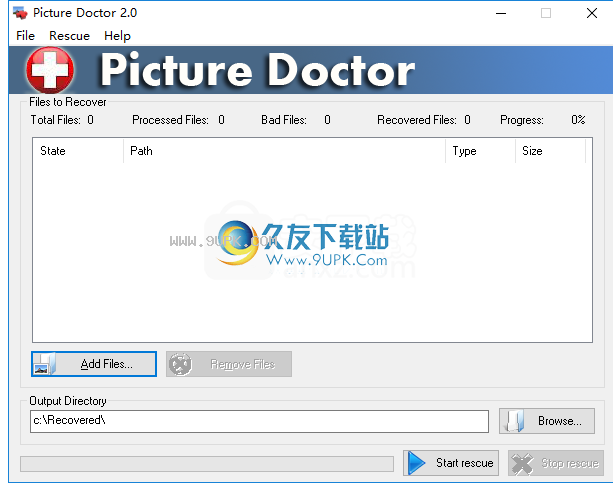This screenshot has height=487, width=613.
Task: Open the File menu
Action: 25,36
